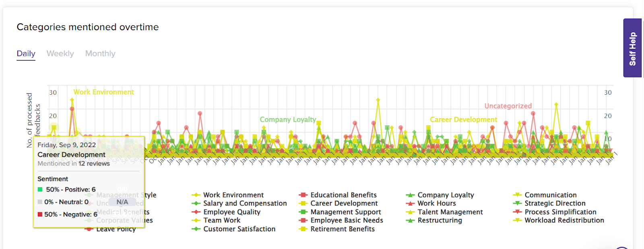Click Educational Benefits red square marker

[x=303, y=195]
